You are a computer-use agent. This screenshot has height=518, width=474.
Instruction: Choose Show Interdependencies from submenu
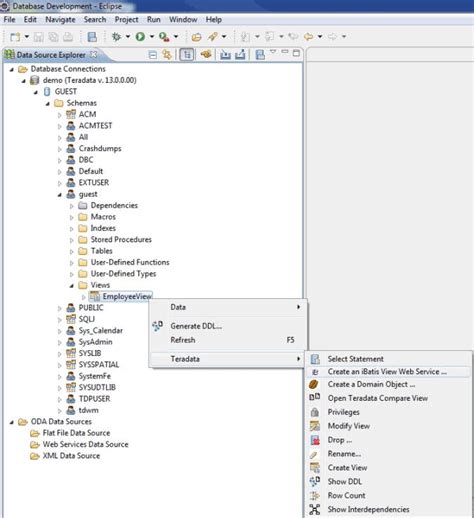[389, 509]
